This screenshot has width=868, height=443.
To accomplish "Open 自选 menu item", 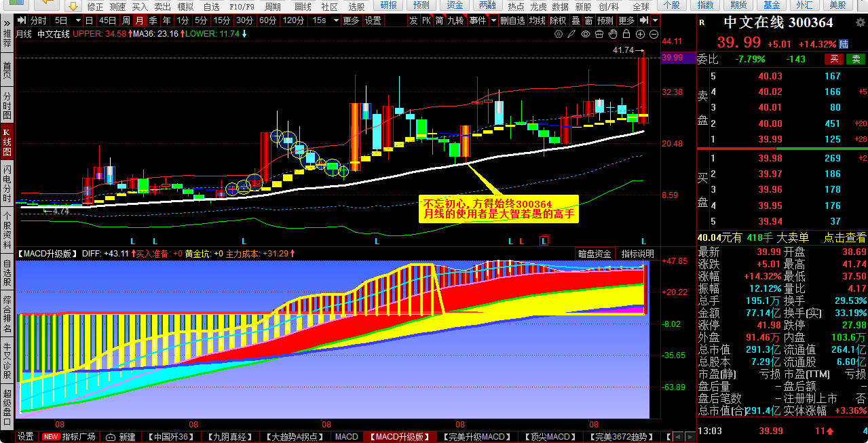I will pos(212,6).
